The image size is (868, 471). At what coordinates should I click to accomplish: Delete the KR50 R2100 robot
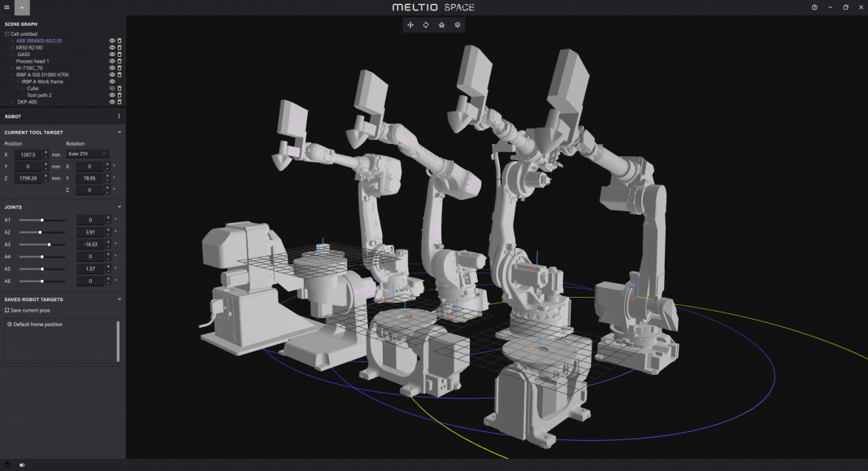click(119, 48)
